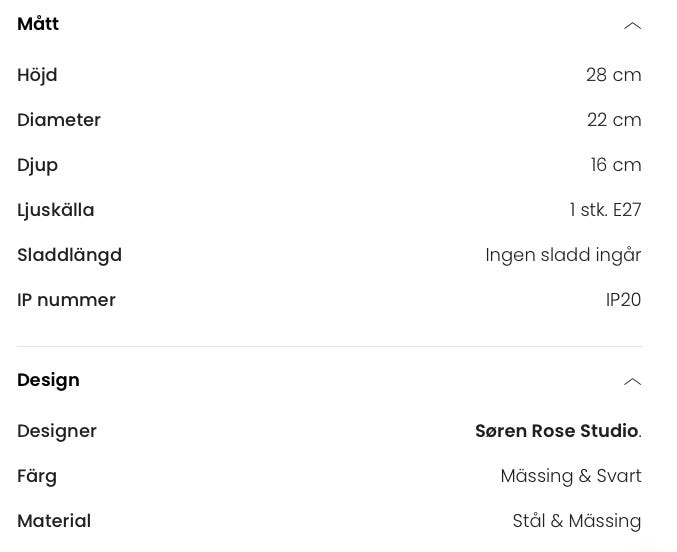Click the IP nummer label

pyautogui.click(x=66, y=300)
